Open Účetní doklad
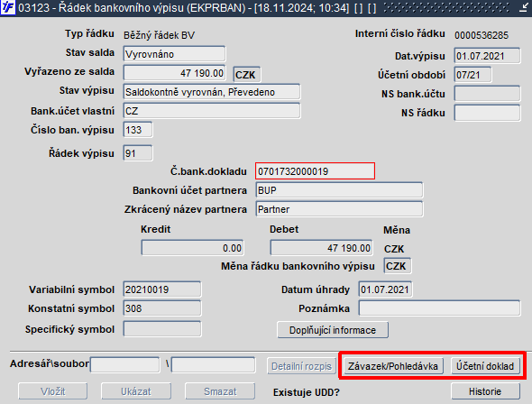 485,366
